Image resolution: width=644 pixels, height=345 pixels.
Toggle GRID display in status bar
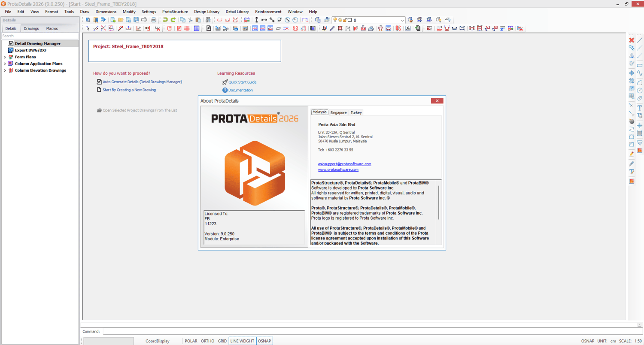point(222,341)
